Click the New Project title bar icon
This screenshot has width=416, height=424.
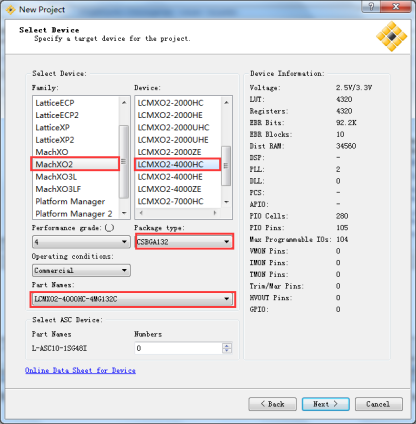11,10
